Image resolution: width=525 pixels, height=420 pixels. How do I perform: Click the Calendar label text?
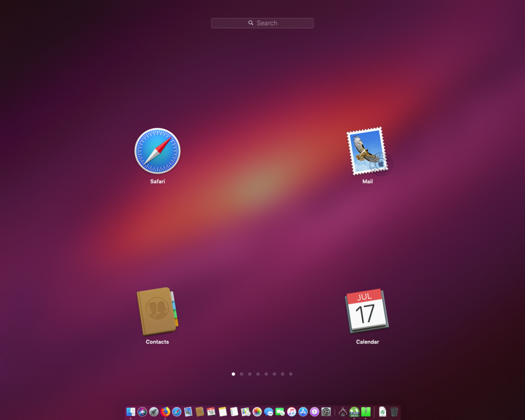[x=367, y=342]
